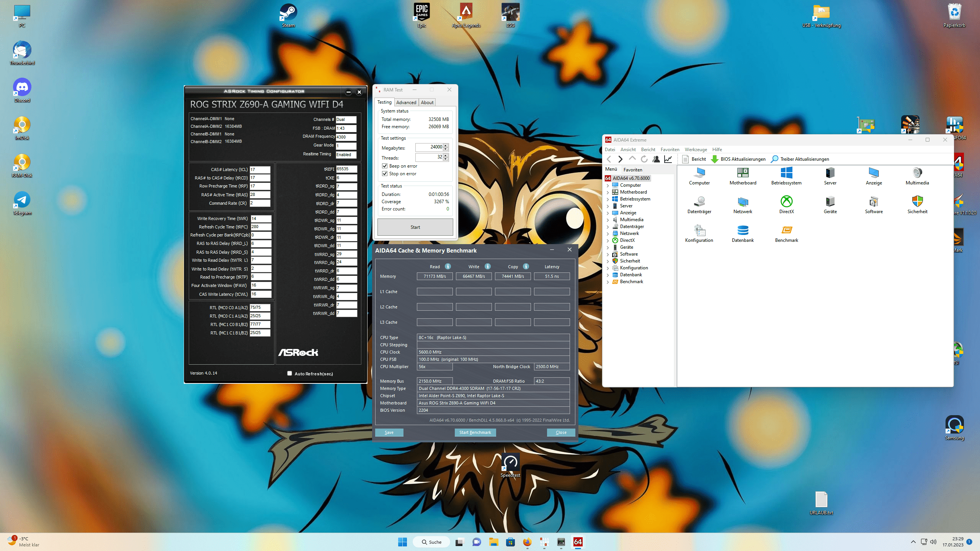
Task: Expand the Motherboard tree node in AIDA64
Action: [608, 192]
